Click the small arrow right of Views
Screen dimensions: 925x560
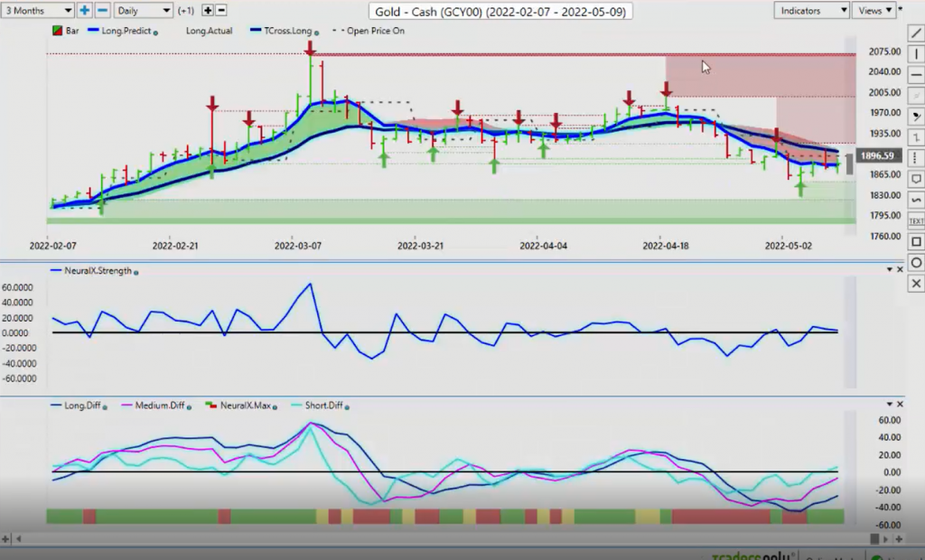pos(901,9)
